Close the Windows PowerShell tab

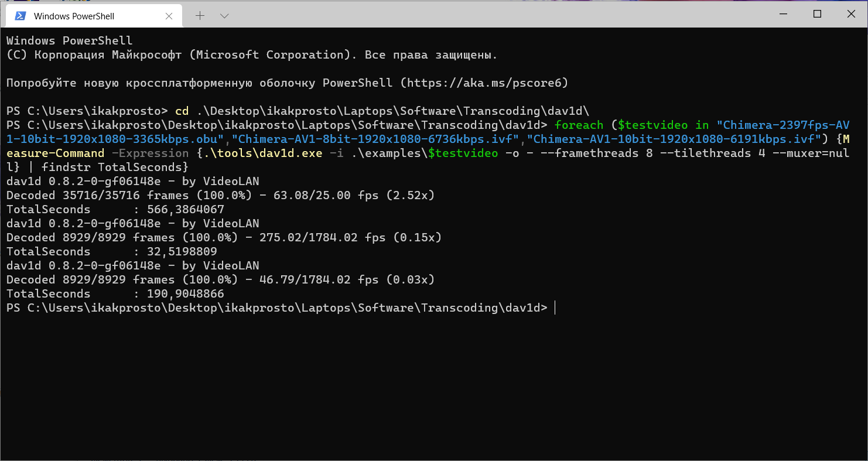(x=169, y=16)
